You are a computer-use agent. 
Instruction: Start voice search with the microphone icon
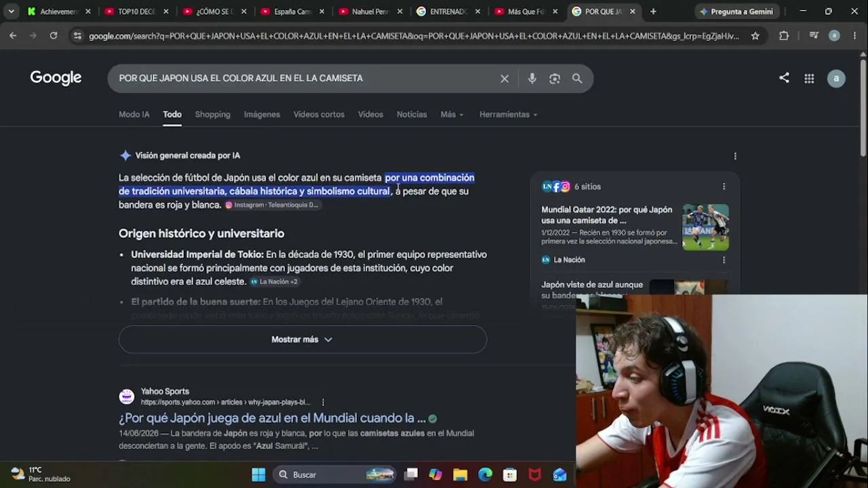532,79
